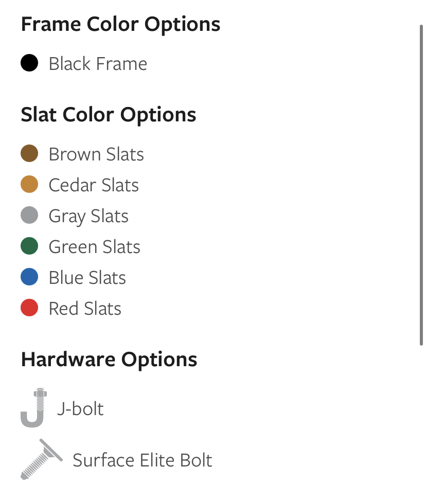This screenshot has height=504, width=426.
Task: Click the Hardware Options heading
Action: [109, 359]
